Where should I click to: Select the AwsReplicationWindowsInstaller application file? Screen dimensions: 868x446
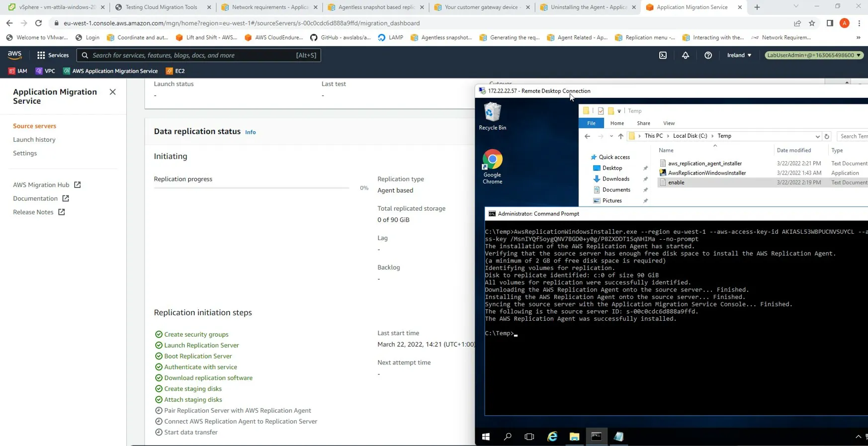pyautogui.click(x=706, y=173)
